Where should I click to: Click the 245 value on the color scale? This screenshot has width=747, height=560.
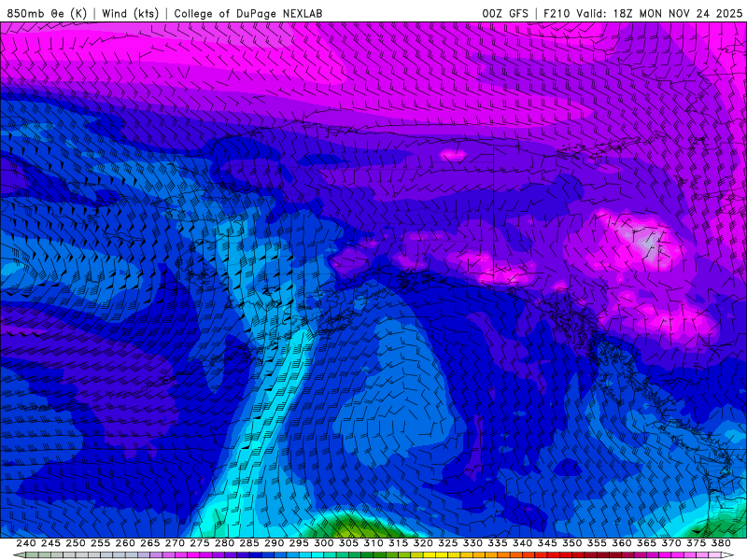[x=50, y=543]
